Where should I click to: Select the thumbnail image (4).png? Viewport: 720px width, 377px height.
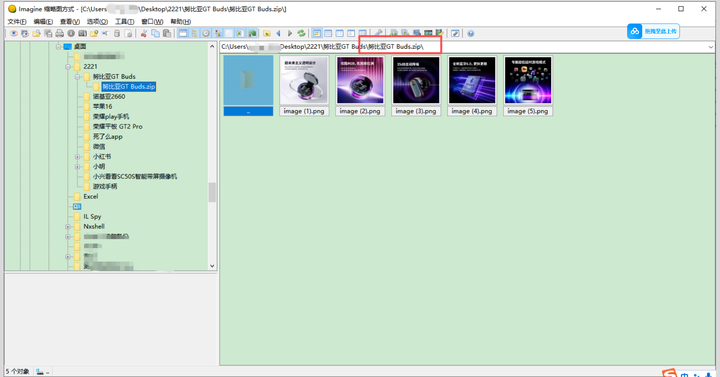(472, 86)
